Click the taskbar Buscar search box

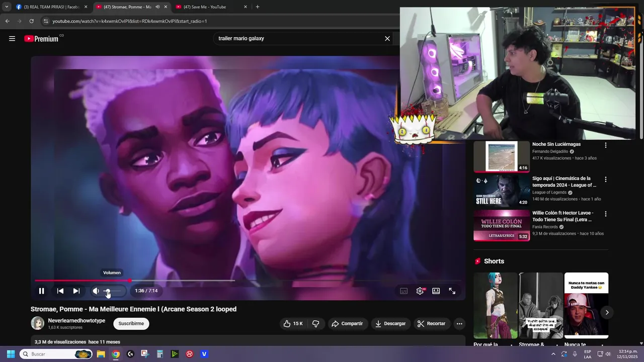point(56,354)
